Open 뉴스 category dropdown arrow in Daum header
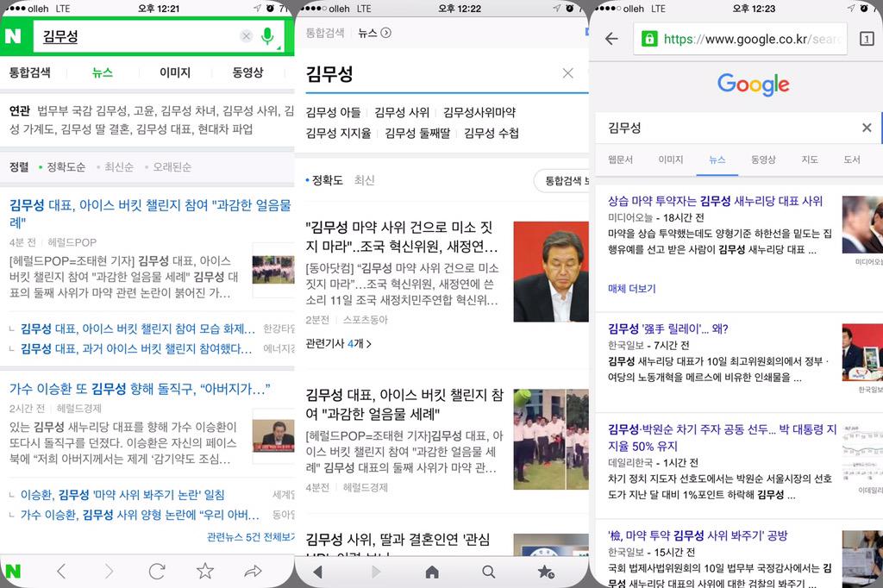 click(x=385, y=33)
